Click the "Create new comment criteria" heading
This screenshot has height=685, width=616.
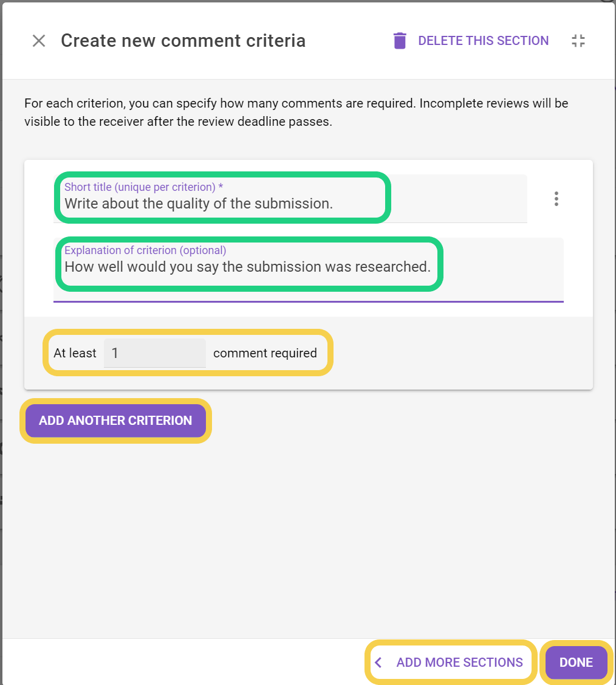pyautogui.click(x=183, y=41)
